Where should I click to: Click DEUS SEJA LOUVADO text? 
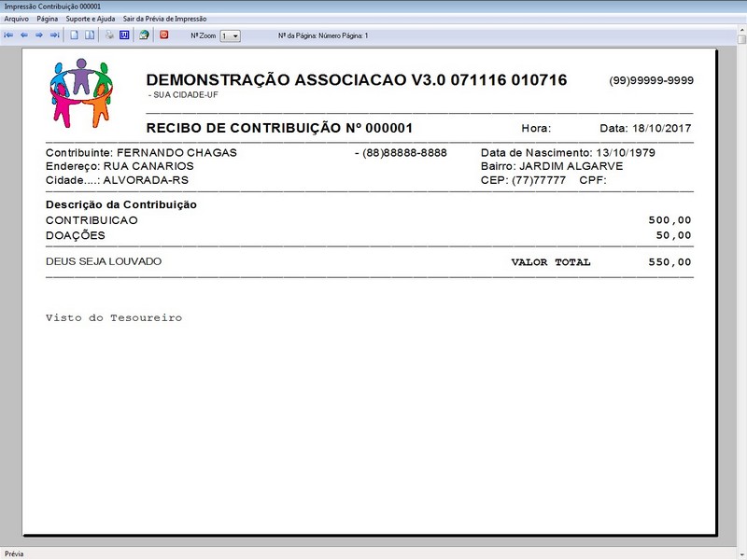point(104,261)
